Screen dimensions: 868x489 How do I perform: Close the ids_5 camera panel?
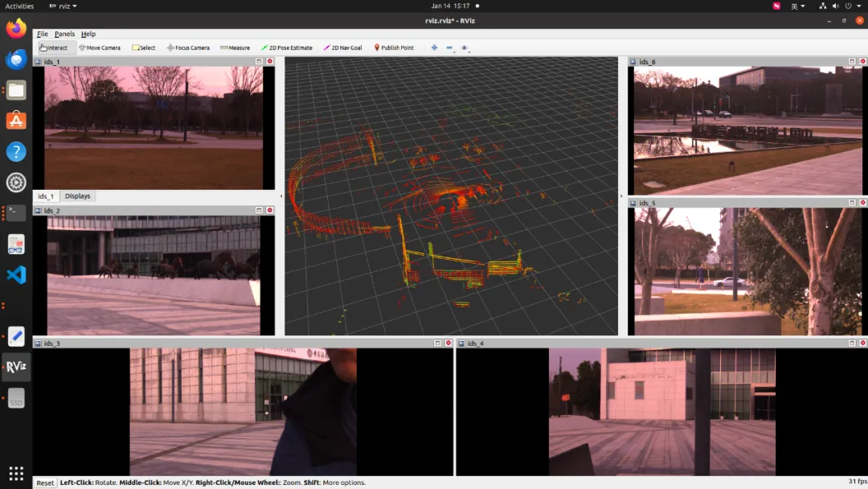coord(863,203)
